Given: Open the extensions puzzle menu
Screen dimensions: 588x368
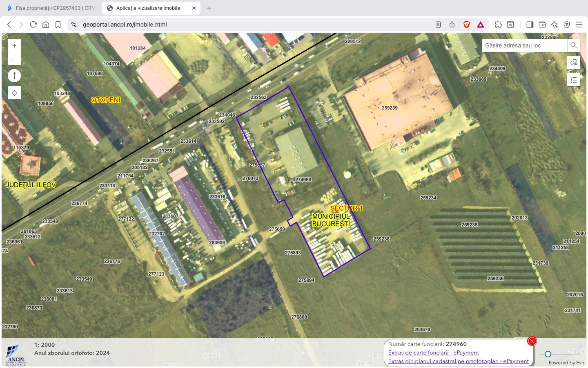Looking at the screenshot, I should coord(498,25).
